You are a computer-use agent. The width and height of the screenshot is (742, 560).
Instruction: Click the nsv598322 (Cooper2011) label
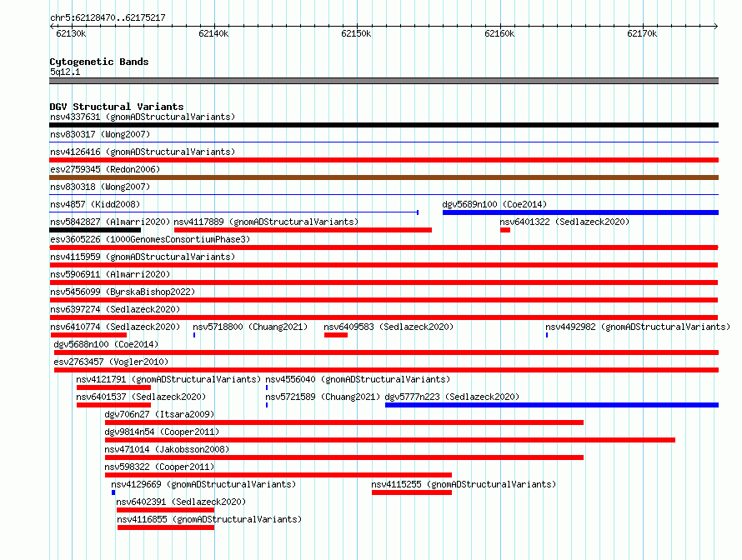(x=159, y=467)
